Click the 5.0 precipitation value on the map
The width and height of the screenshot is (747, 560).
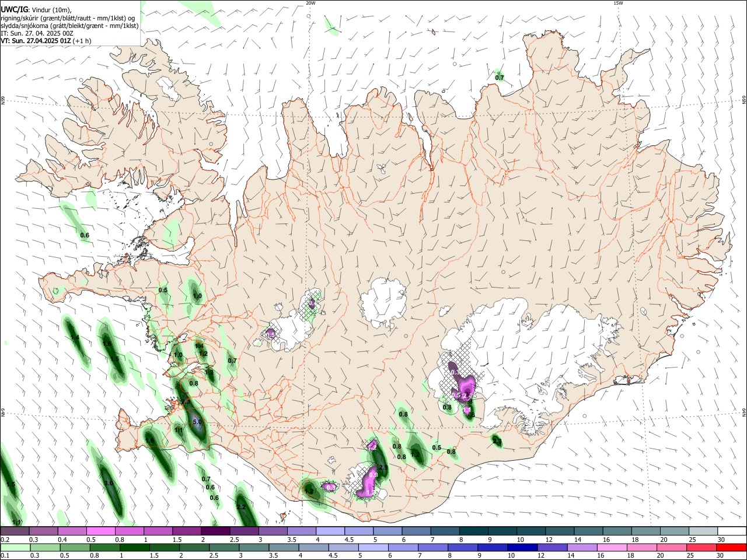coord(197,422)
